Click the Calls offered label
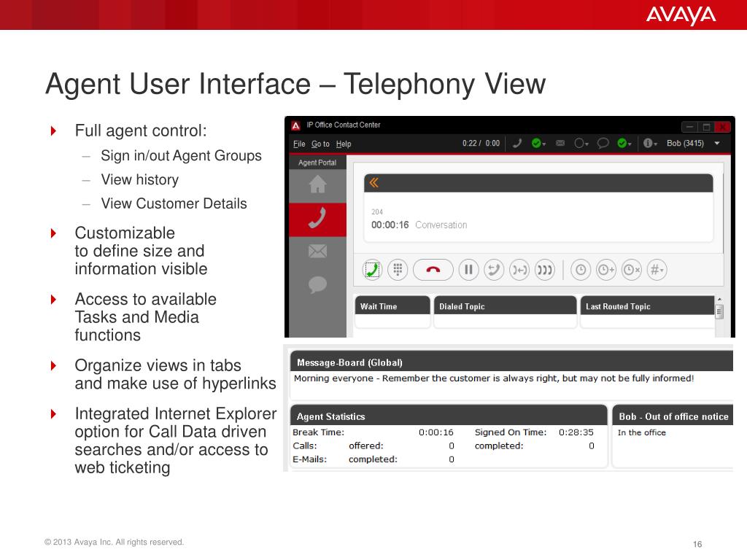The image size is (747, 560). [366, 446]
